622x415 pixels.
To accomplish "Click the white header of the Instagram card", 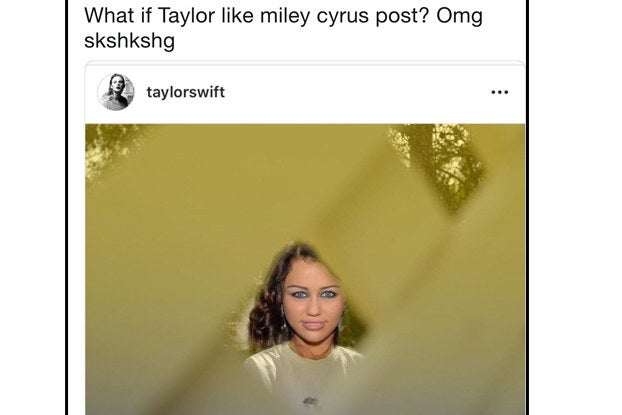I will pyautogui.click(x=305, y=92).
